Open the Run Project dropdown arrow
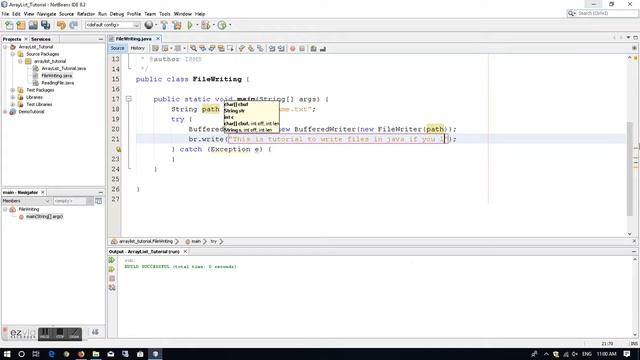This screenshot has height=360, width=640. pyautogui.click(x=197, y=25)
